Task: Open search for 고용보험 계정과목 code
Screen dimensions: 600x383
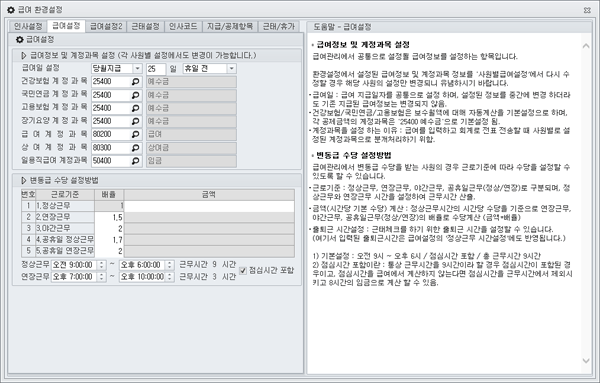Action: [x=135, y=108]
